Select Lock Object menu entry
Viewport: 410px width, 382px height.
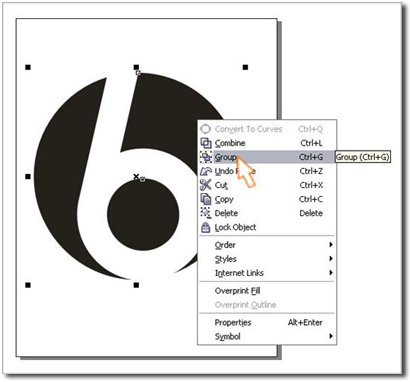(267, 227)
